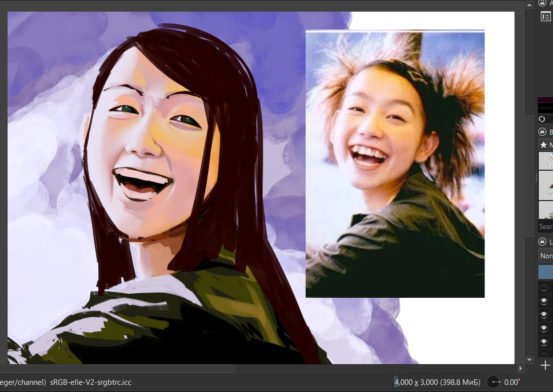
Task: Click the scroll-down arrow of vertical scrollbar
Action: (530, 360)
